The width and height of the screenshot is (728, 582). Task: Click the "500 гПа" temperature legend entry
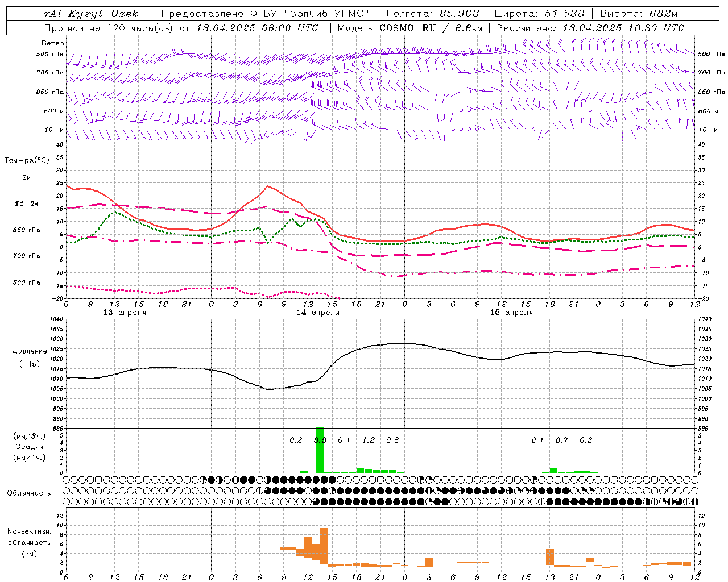tap(26, 282)
